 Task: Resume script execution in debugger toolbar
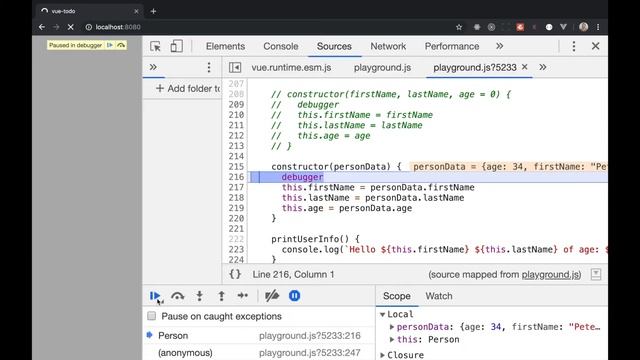(x=154, y=296)
